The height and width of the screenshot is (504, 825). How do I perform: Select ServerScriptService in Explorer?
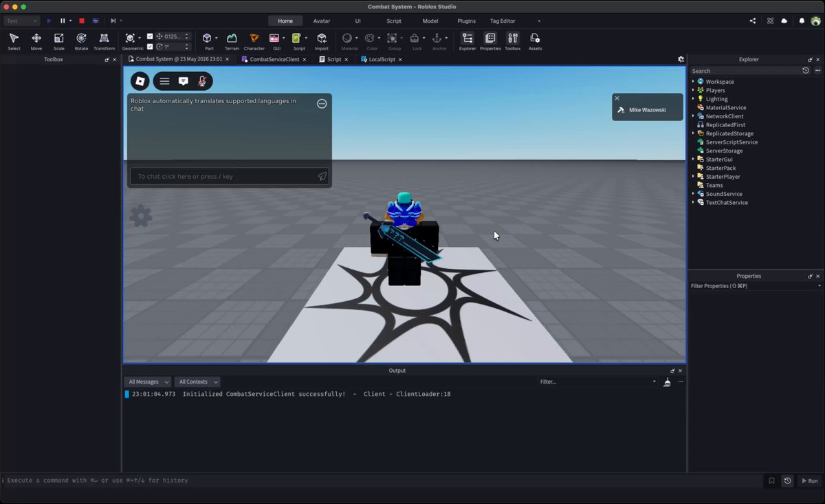(731, 142)
